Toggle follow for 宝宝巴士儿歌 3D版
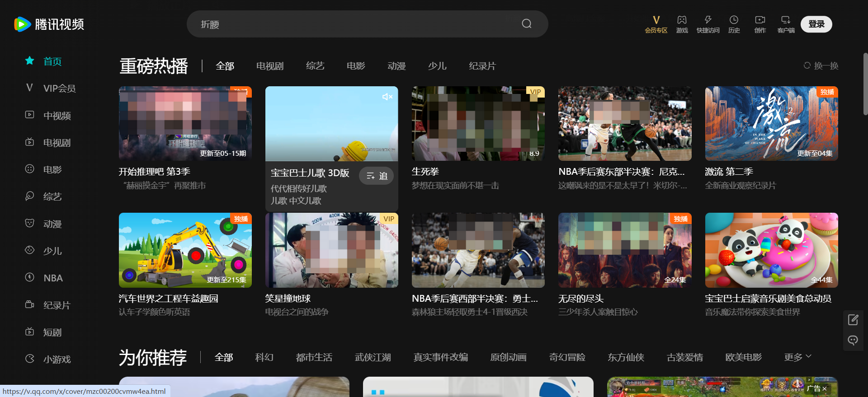Viewport: 868px width, 397px height. point(377,176)
